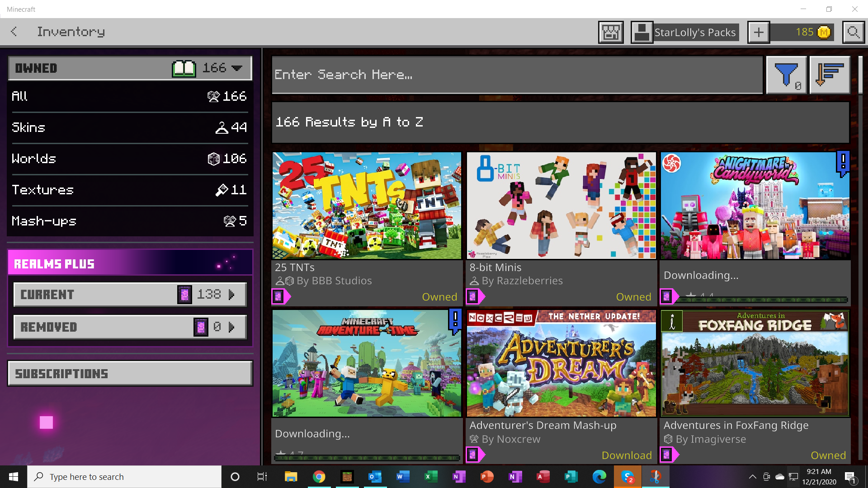Image resolution: width=868 pixels, height=488 pixels.
Task: Click the StarLolly's Packs profile icon
Action: coord(642,32)
